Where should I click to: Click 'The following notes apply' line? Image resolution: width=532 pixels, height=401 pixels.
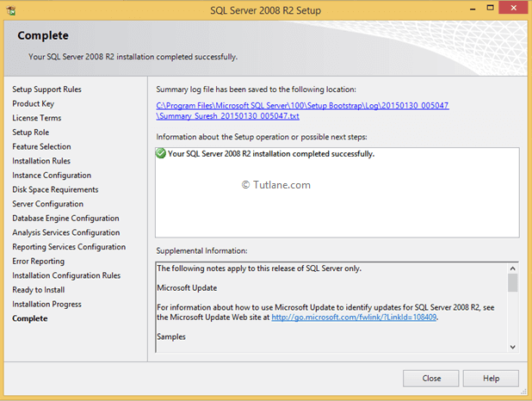click(x=259, y=268)
